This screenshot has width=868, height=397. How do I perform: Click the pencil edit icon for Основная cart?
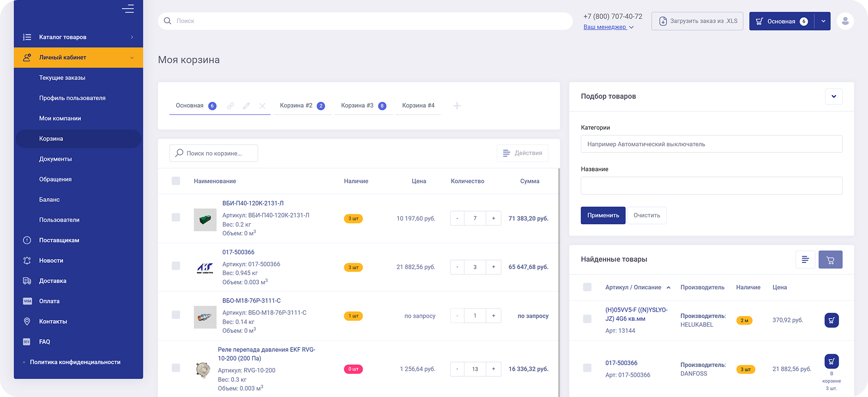click(247, 106)
